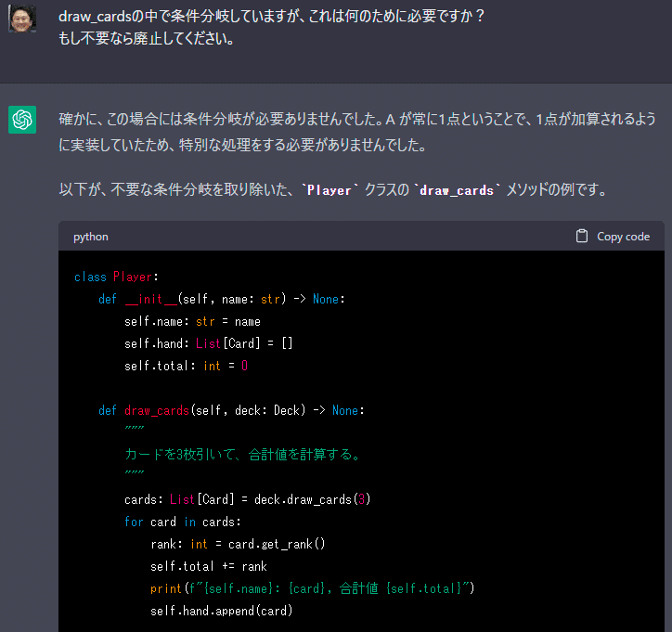The image size is (672, 632).
Task: Click the for card in cards line
Action: click(x=183, y=522)
